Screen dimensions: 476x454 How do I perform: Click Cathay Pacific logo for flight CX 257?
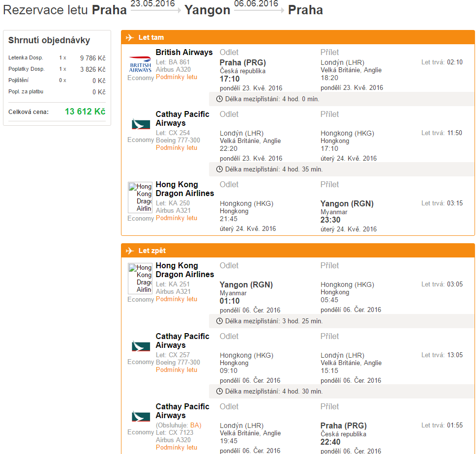click(141, 346)
